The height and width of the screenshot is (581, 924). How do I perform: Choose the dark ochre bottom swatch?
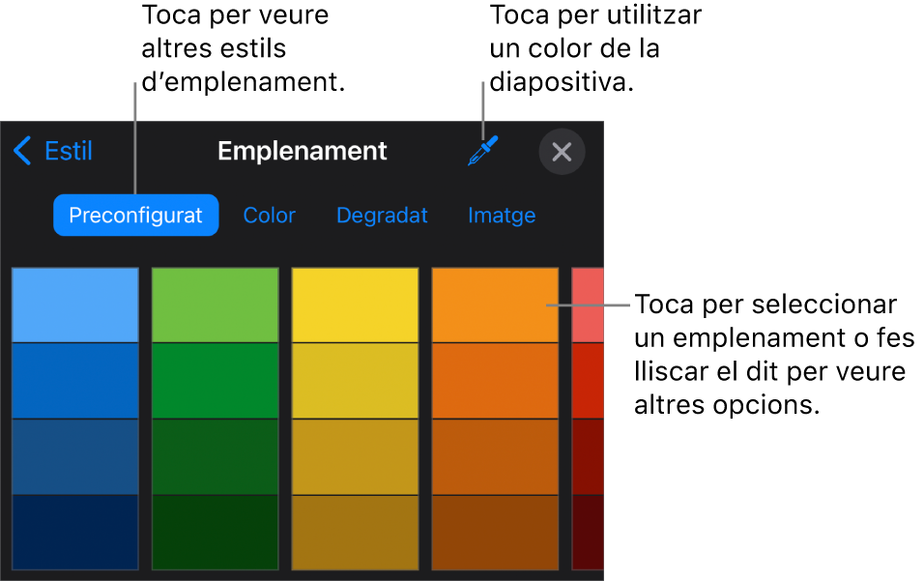click(x=356, y=533)
